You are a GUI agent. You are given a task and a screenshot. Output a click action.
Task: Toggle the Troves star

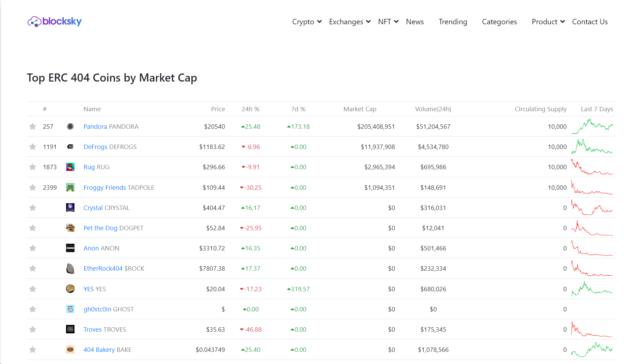click(x=33, y=329)
